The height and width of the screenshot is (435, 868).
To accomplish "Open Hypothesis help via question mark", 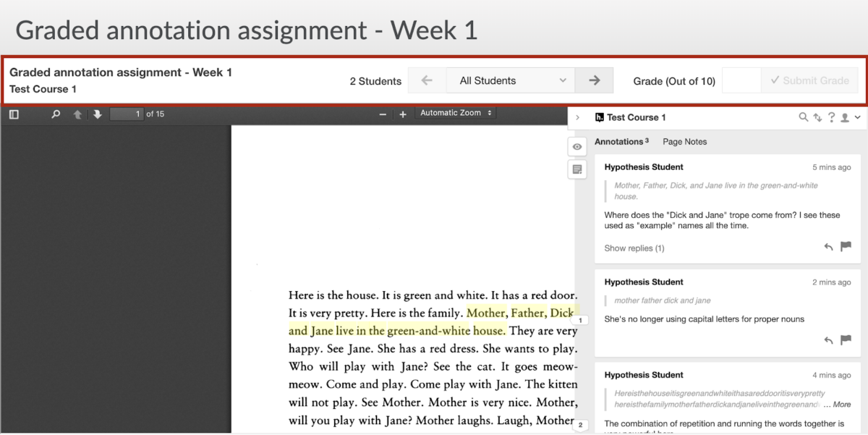I will tap(831, 117).
